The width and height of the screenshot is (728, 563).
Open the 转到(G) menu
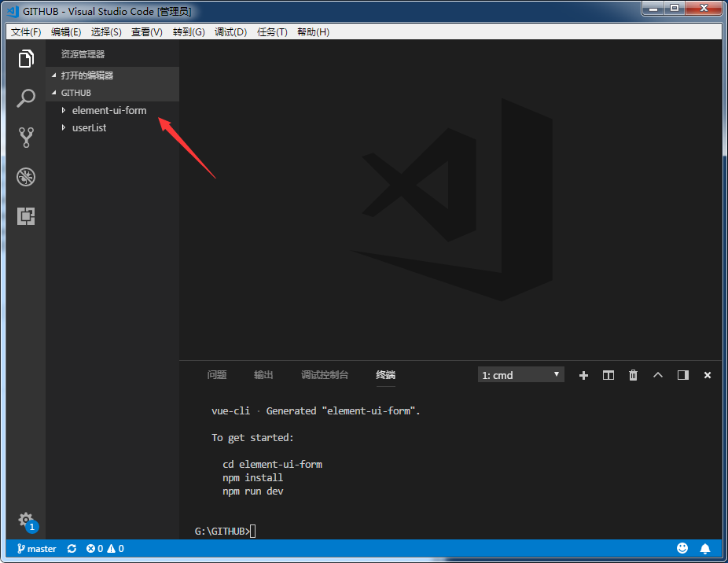pyautogui.click(x=189, y=32)
